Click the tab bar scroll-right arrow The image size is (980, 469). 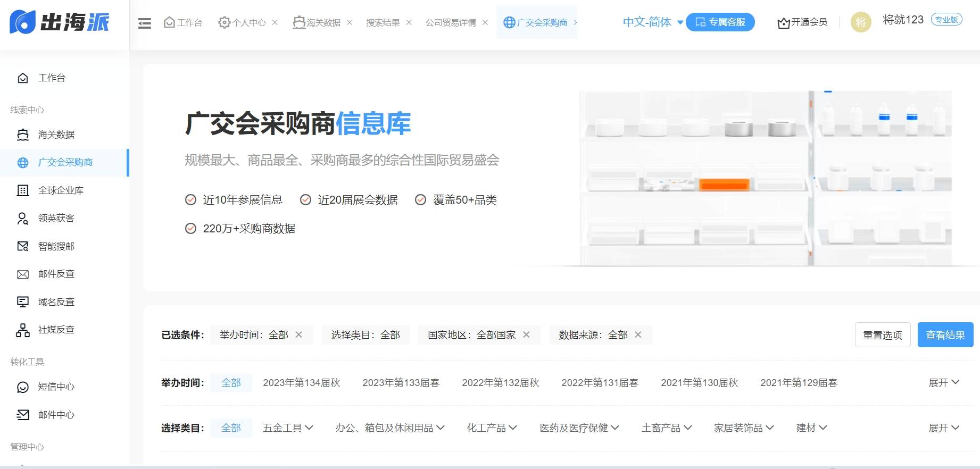[x=575, y=22]
